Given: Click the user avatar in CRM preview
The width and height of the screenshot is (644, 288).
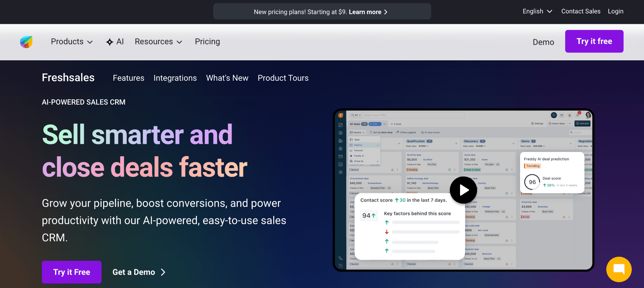Looking at the screenshot, I should pos(588,115).
